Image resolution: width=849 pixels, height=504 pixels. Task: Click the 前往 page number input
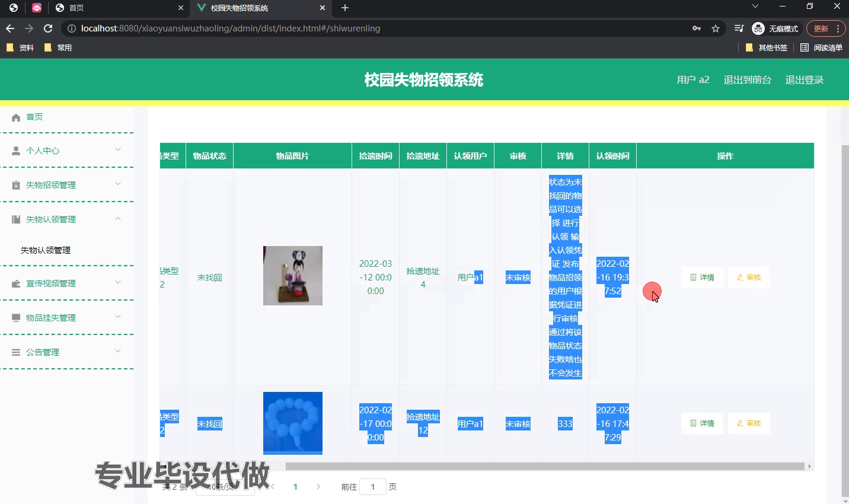pyautogui.click(x=373, y=487)
